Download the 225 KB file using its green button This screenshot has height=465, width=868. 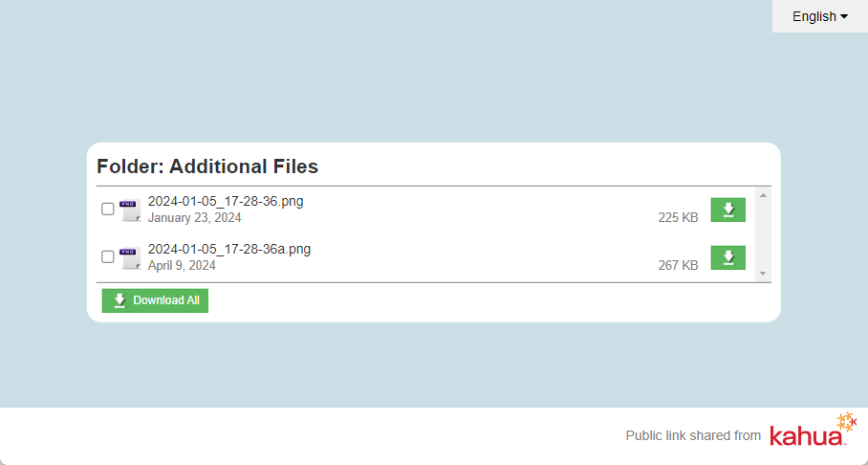(x=727, y=210)
